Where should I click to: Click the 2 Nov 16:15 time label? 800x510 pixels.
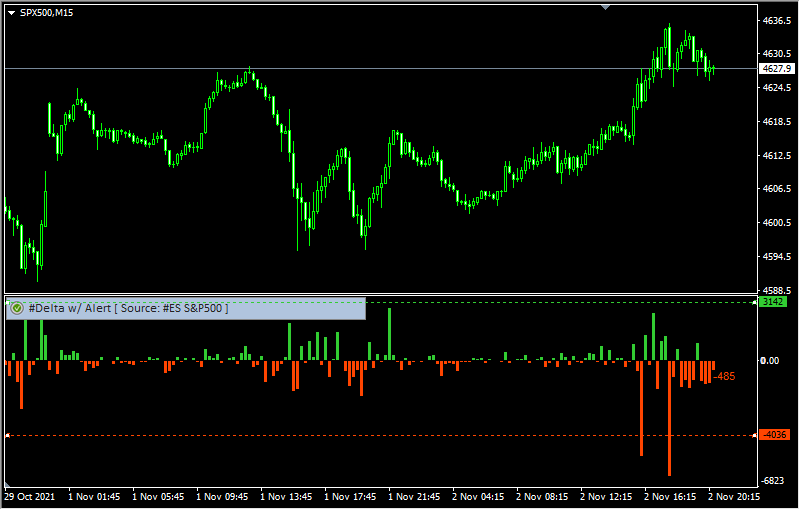(670, 496)
